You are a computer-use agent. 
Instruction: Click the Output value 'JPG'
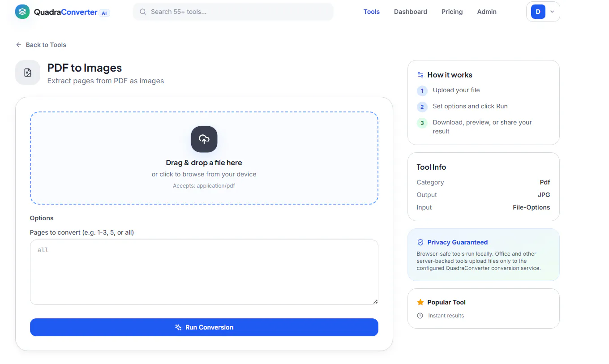(x=544, y=195)
